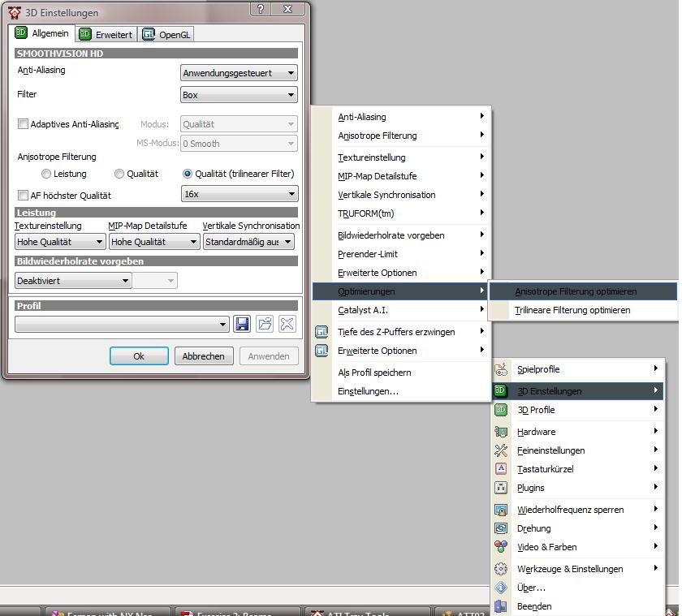Screen dimensions: 682x616
Task: Click the Spielprofile gamepad icon
Action: 501,369
